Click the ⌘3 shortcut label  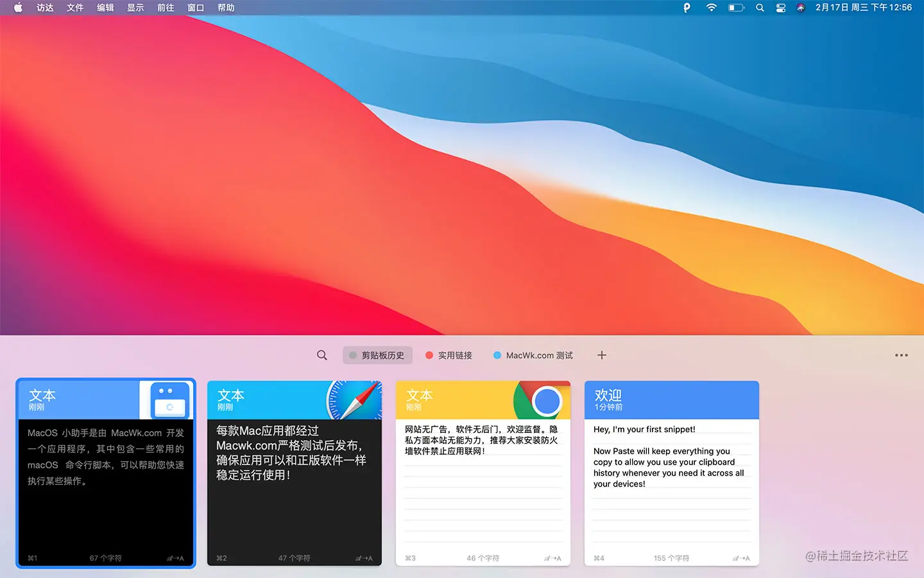point(410,558)
